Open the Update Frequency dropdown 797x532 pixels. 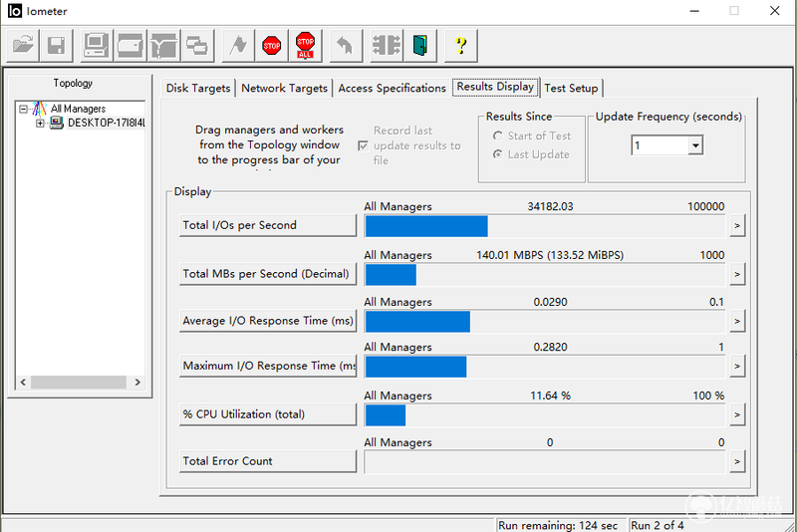(695, 145)
